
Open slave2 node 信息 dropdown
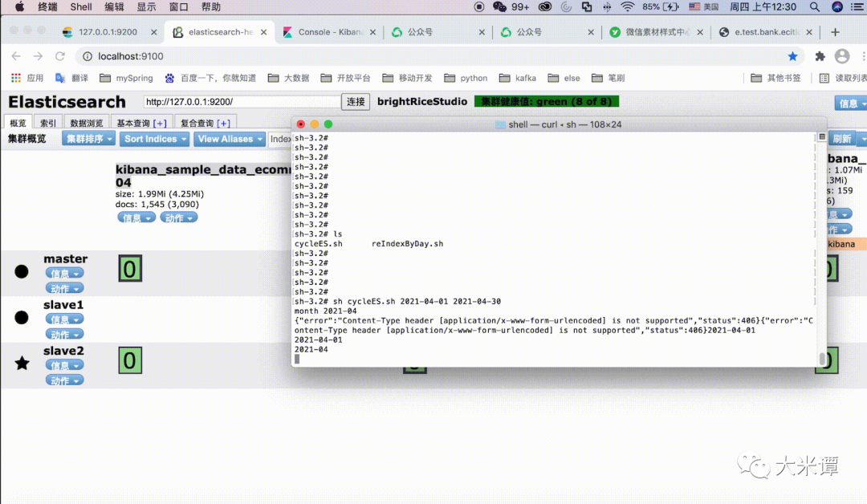coord(65,364)
